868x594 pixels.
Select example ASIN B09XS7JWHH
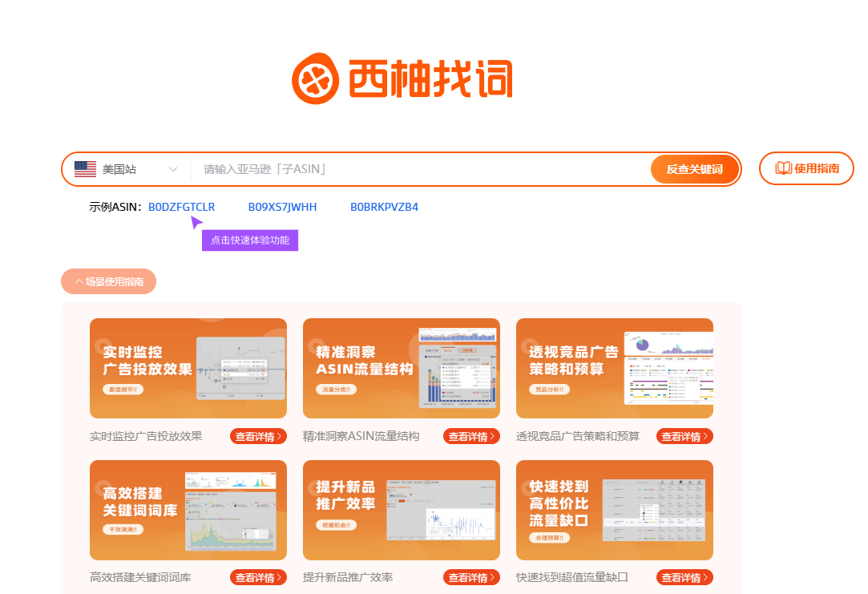tap(282, 207)
